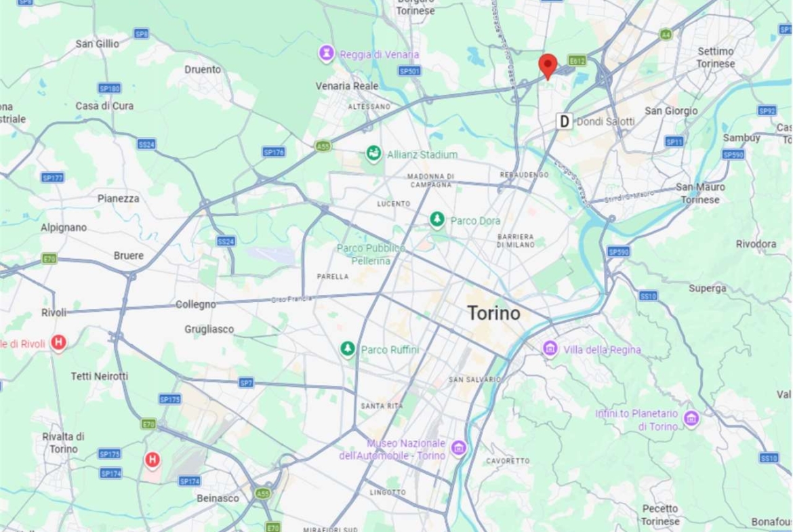Click the hospital marker near Beinasco

pos(152,459)
